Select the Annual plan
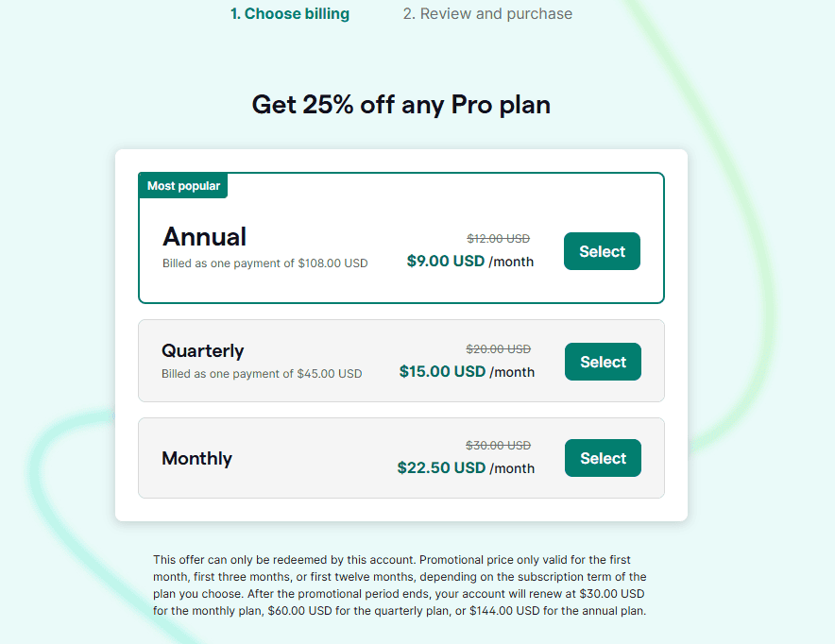Viewport: 835px width, 644px height. [x=602, y=251]
